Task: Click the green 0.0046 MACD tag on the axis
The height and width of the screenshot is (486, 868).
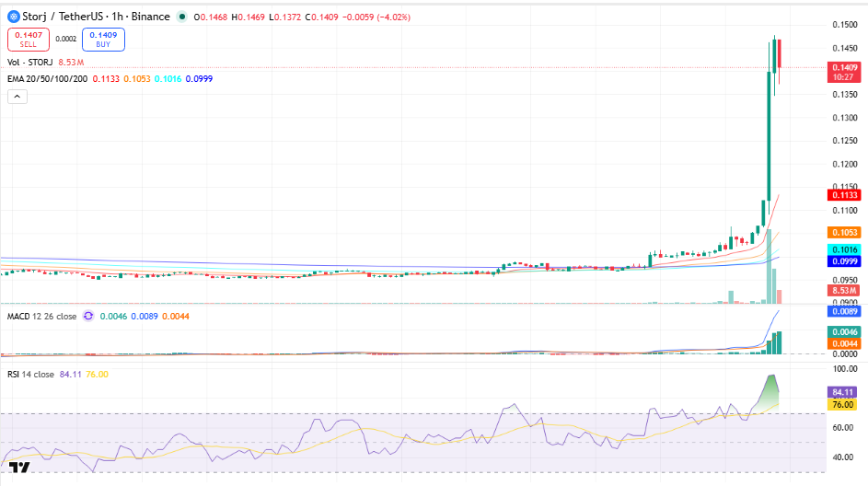Action: coord(844,331)
